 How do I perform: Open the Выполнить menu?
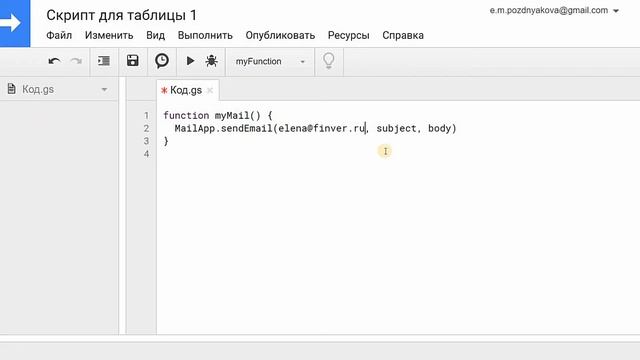coord(205,36)
